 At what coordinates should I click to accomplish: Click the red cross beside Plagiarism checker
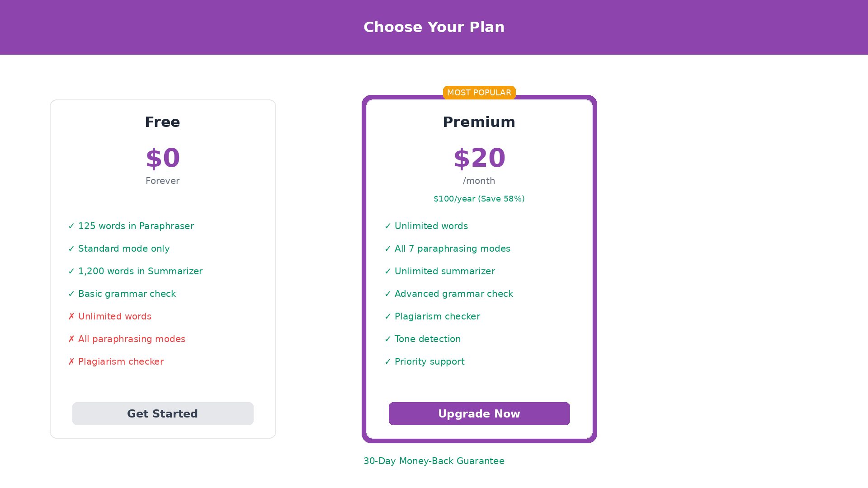point(71,361)
